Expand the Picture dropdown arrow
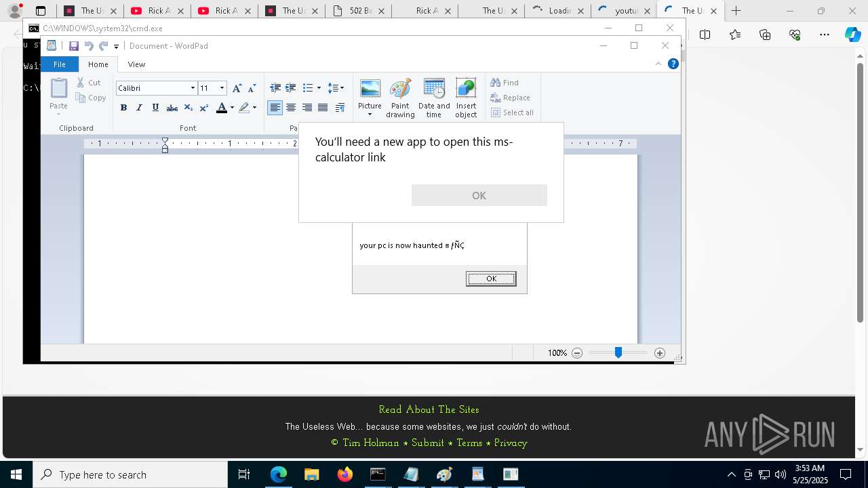This screenshot has width=868, height=488. 370,115
